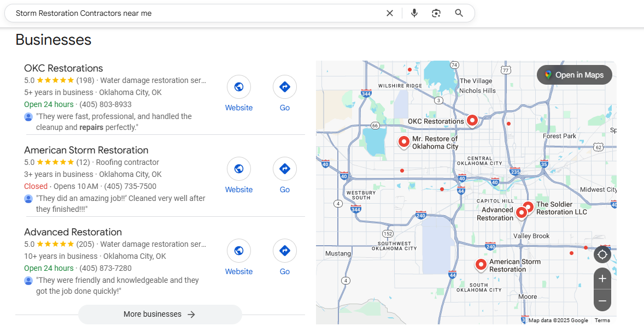Screen dimensions: 644x326
Task: Select the Mr. Restore map pin
Action: pos(403,142)
